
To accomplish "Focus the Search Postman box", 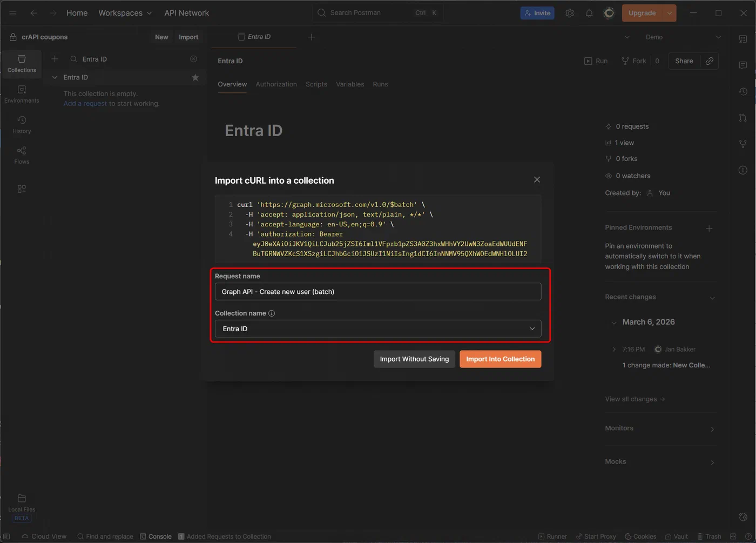I will (377, 13).
